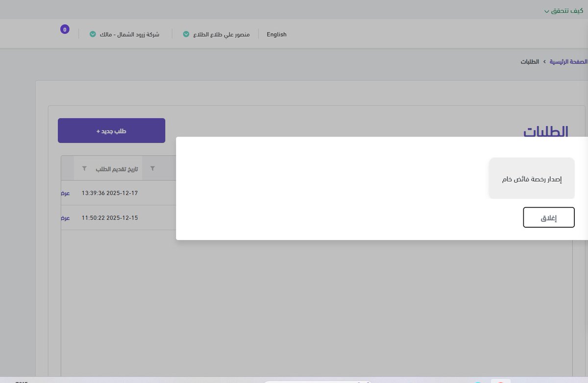Click عرض link in the 2025-12-15 row
The width and height of the screenshot is (588, 383).
pyautogui.click(x=65, y=217)
